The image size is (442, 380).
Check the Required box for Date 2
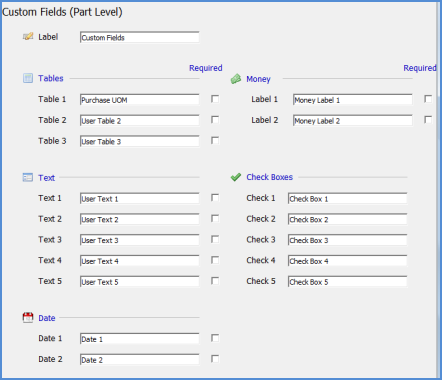point(215,359)
